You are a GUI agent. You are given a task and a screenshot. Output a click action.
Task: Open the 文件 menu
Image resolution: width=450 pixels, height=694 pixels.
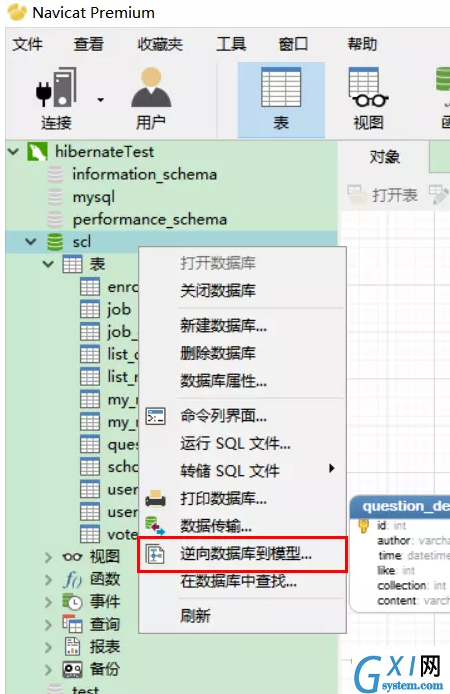pos(27,44)
